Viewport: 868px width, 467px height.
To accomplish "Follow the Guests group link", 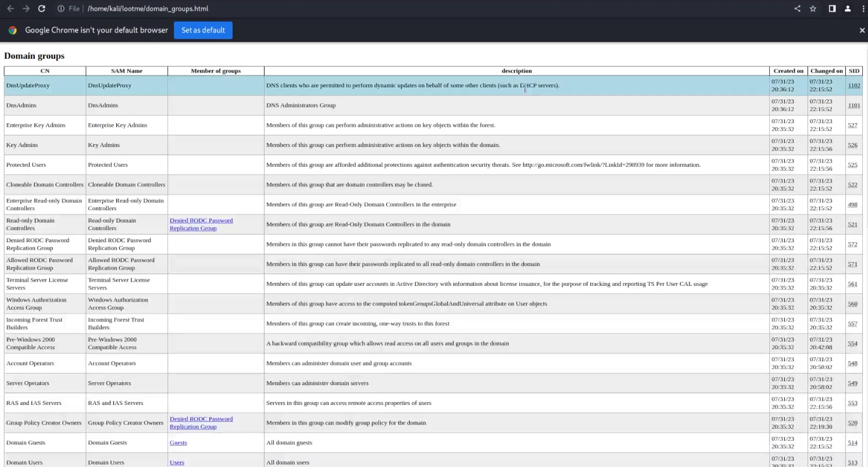I will click(178, 443).
